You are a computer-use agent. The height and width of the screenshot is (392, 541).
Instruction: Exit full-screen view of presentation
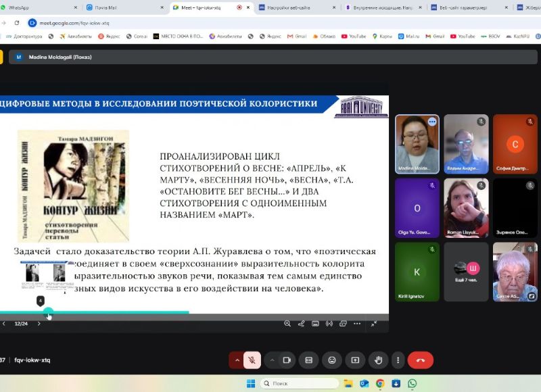(x=373, y=324)
